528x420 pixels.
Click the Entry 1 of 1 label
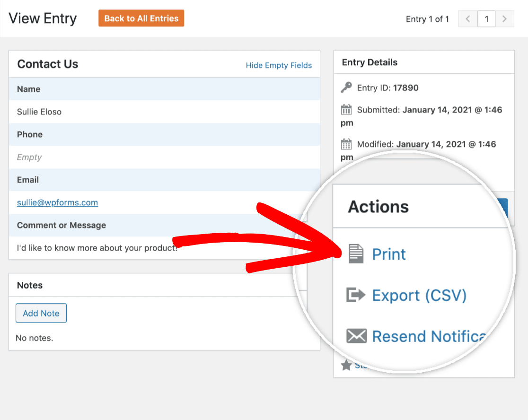(427, 19)
